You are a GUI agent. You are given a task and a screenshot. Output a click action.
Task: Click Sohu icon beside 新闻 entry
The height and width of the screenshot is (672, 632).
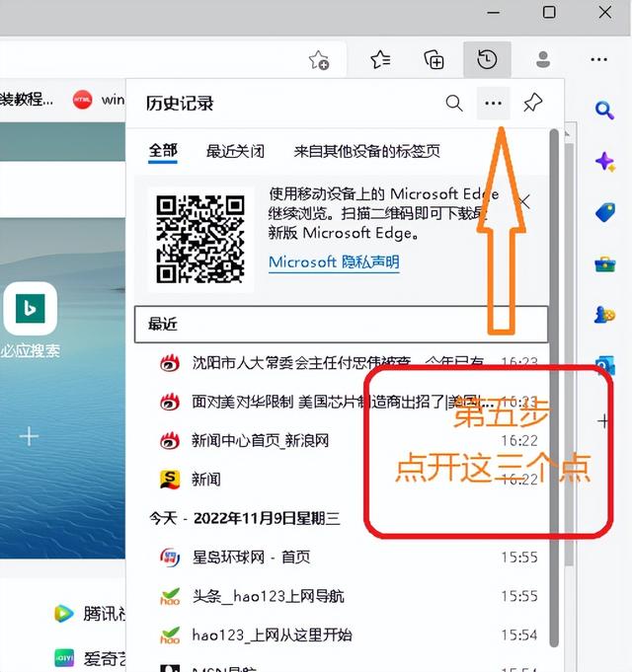point(170,480)
